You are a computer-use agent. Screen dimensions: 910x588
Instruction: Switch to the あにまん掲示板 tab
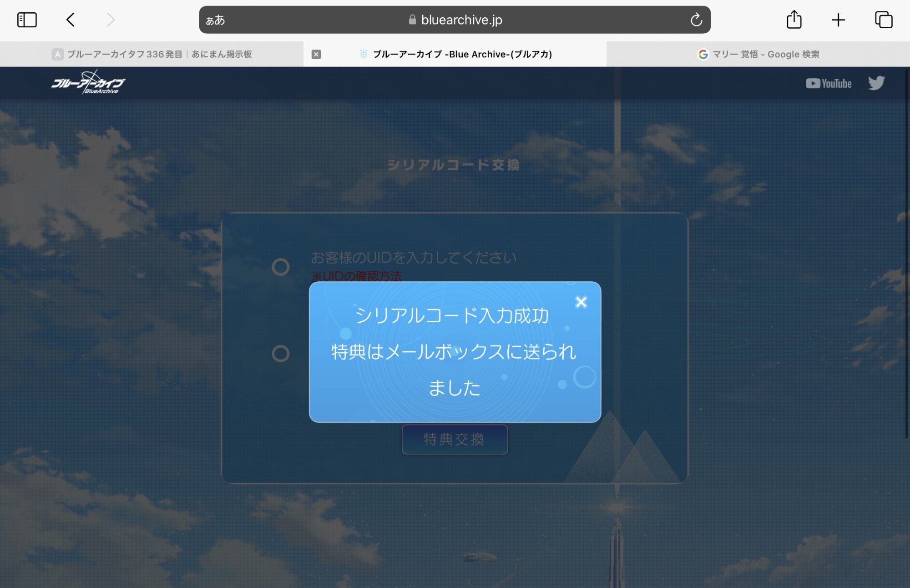pos(152,54)
